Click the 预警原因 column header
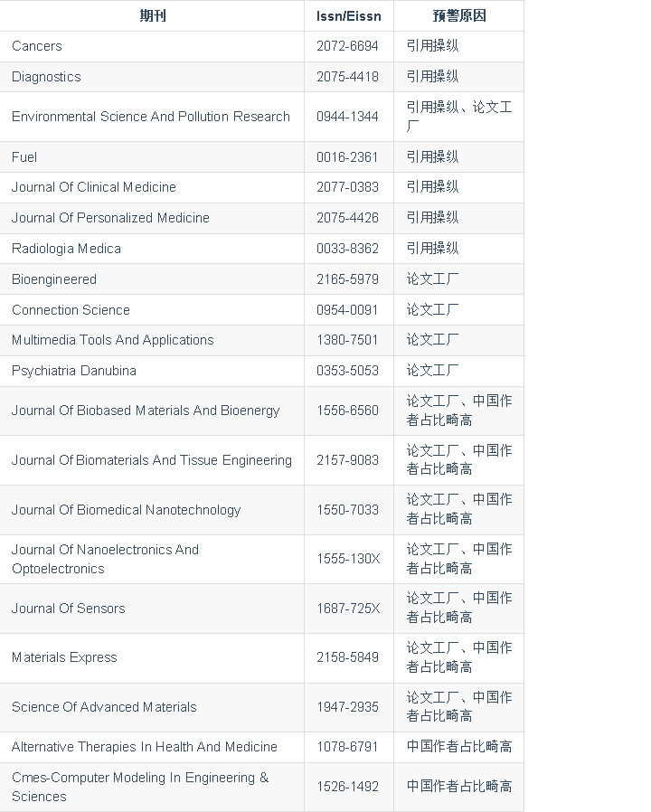Screen dimensions: 651x812 tap(458, 16)
